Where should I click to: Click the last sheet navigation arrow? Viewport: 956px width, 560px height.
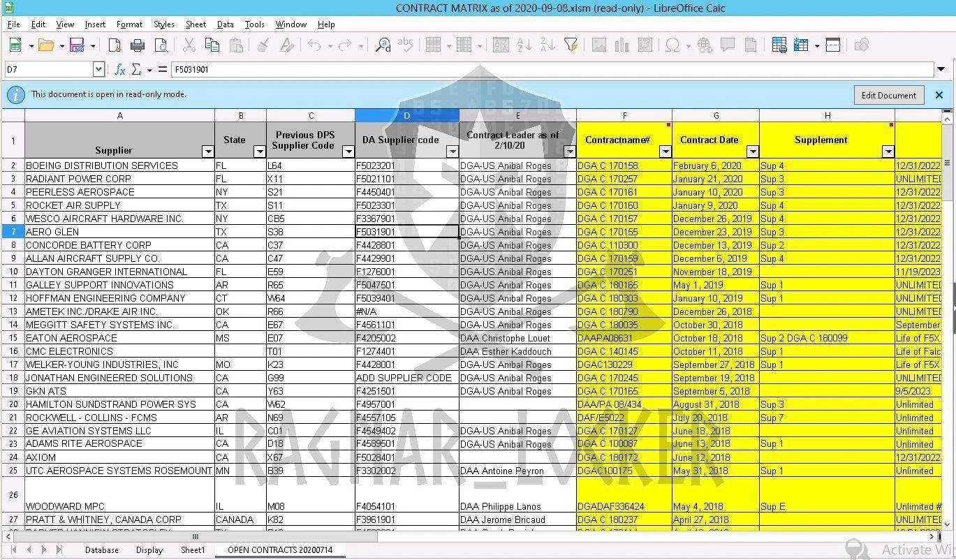tap(59, 550)
